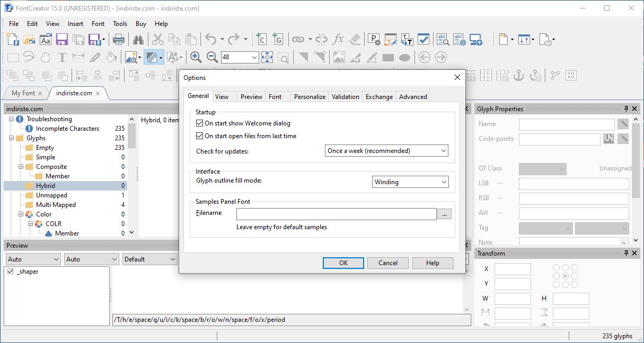Click the hand pan tool icon
The image size is (644, 343).
click(x=46, y=57)
